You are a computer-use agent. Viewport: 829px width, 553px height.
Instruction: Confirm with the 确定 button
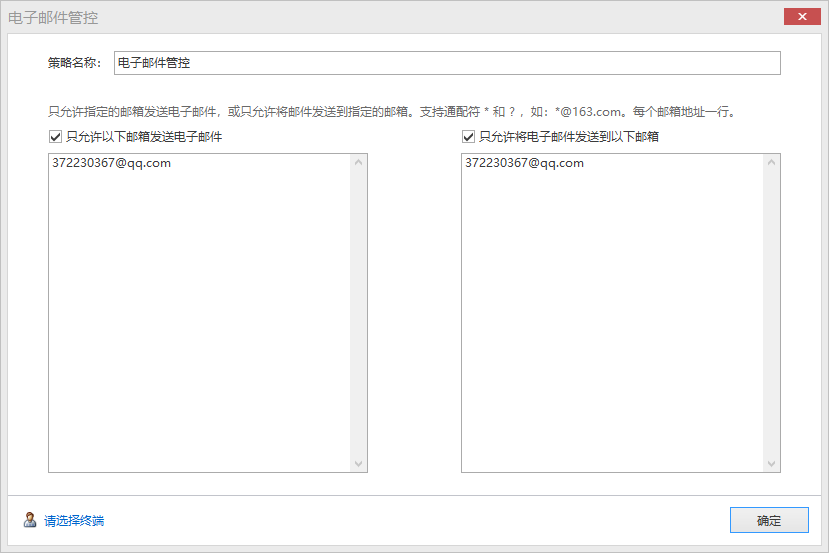769,520
